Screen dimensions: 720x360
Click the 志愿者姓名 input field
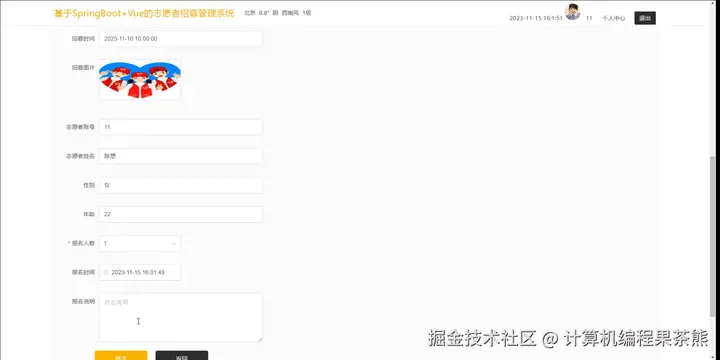point(180,156)
